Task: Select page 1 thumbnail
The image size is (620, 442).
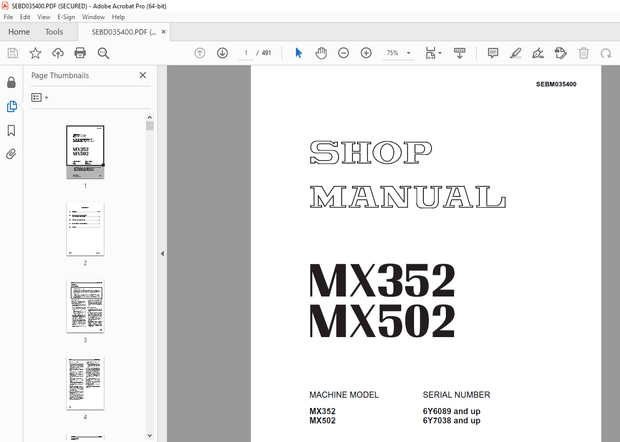Action: pyautogui.click(x=85, y=152)
